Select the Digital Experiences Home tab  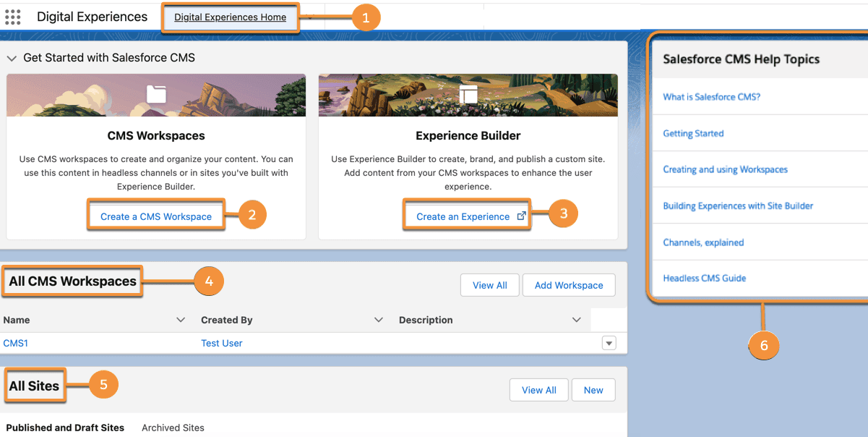coord(230,17)
